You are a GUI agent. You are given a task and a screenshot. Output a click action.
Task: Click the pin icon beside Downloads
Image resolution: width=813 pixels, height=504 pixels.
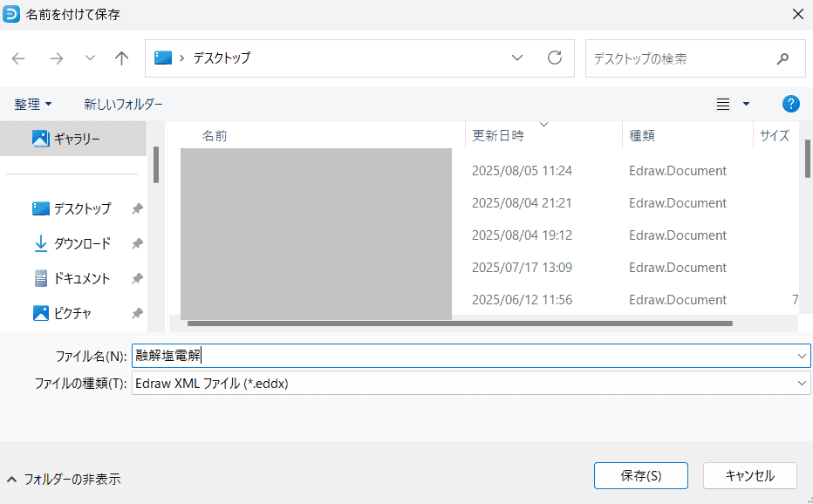tap(137, 244)
